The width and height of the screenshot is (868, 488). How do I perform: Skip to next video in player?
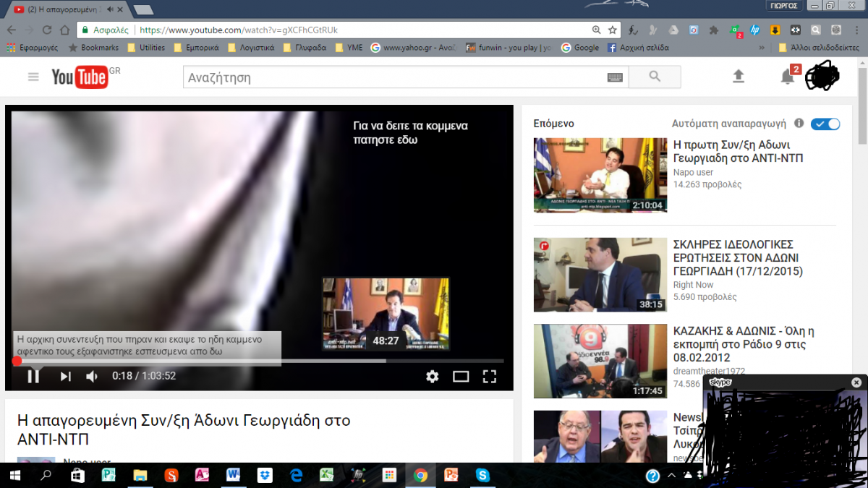pos(65,376)
